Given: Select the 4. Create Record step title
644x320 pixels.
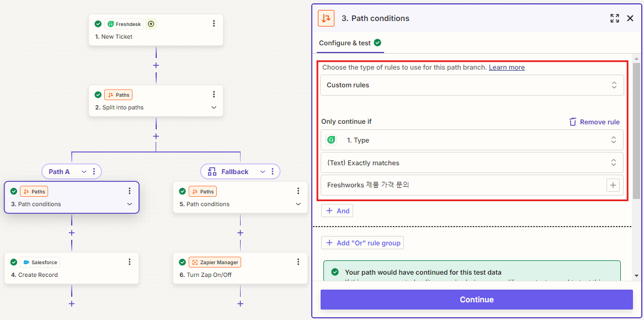Looking at the screenshot, I should [x=34, y=275].
